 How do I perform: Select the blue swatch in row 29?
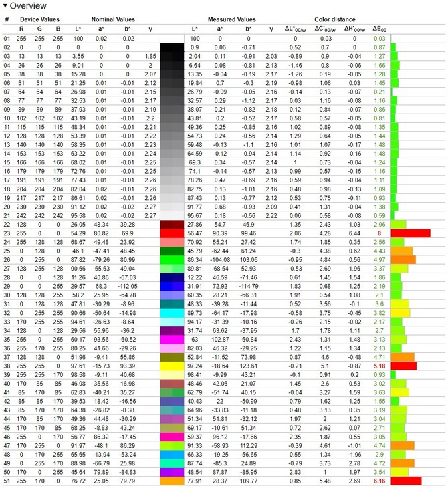click(172, 286)
